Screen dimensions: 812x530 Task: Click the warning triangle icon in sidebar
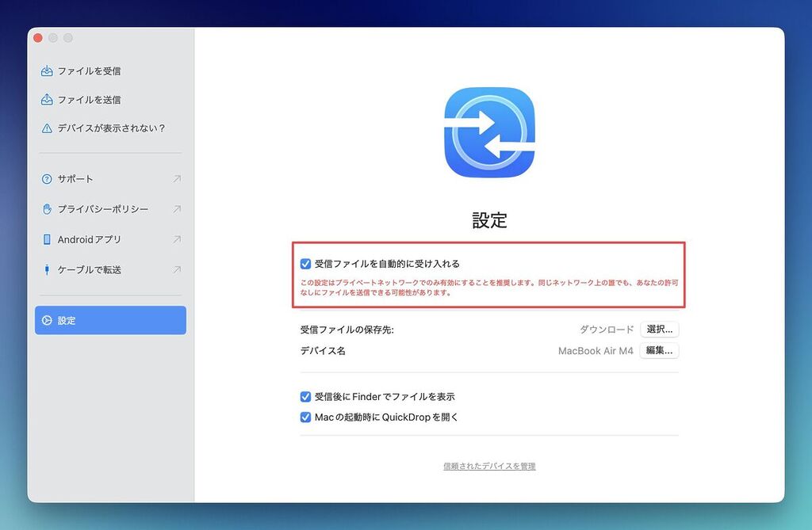point(47,128)
